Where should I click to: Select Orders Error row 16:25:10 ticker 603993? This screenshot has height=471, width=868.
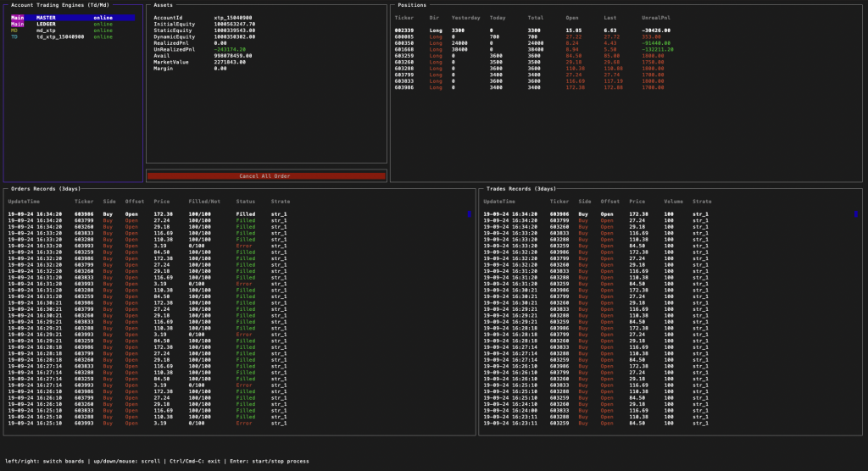coord(147,424)
